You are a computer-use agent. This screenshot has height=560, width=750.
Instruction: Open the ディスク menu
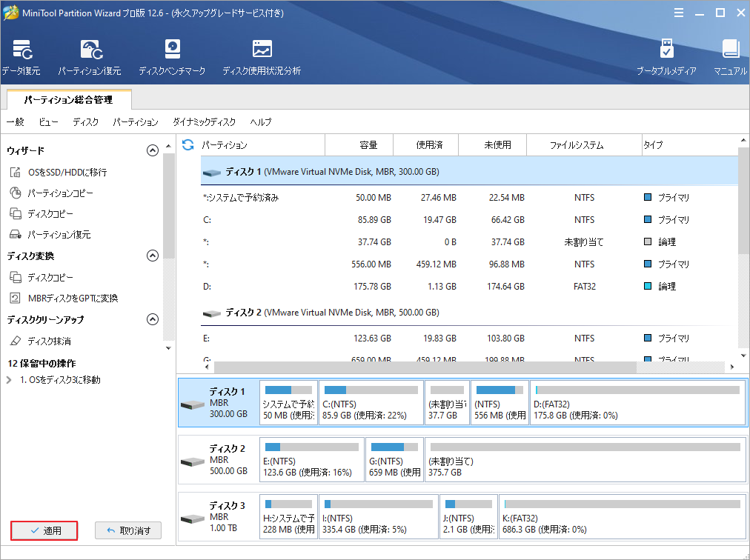point(86,122)
